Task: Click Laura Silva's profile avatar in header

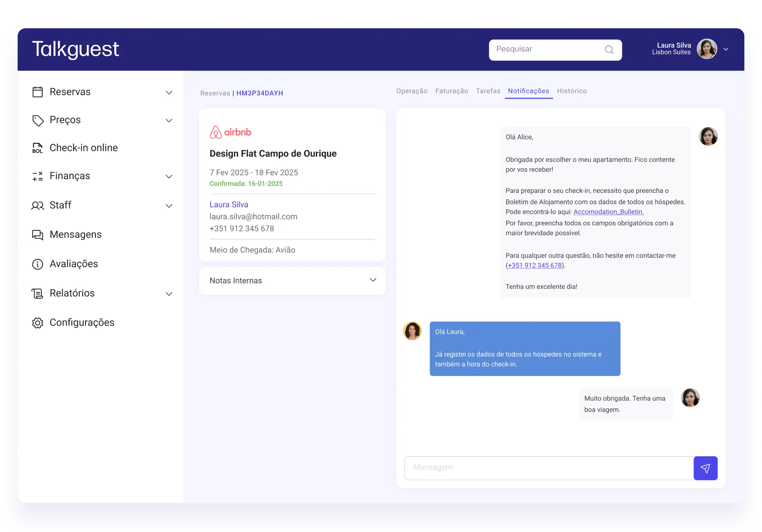Action: (x=707, y=49)
